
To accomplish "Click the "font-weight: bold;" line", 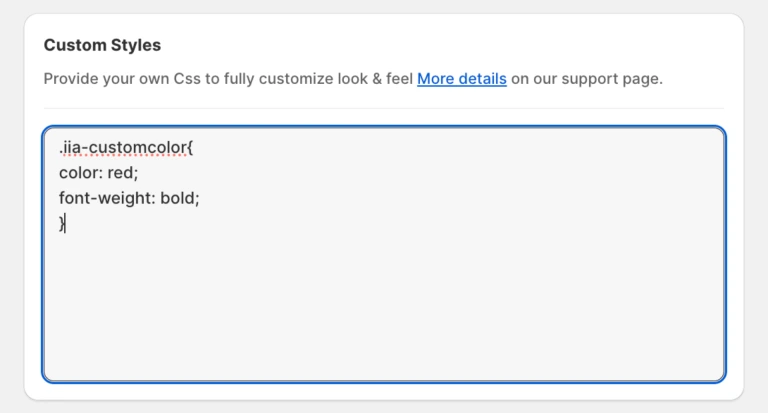I will tap(129, 198).
